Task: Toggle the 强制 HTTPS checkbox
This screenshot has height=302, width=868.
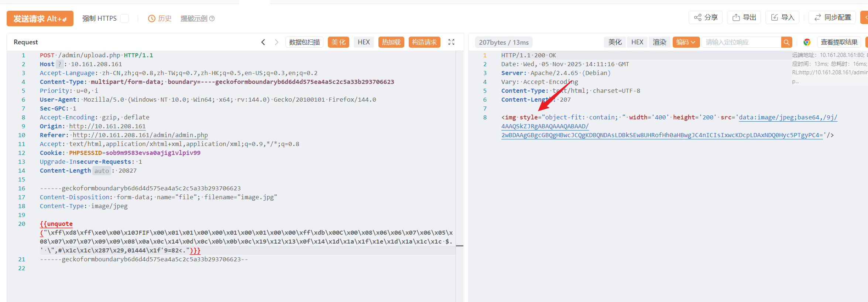Action: point(125,18)
